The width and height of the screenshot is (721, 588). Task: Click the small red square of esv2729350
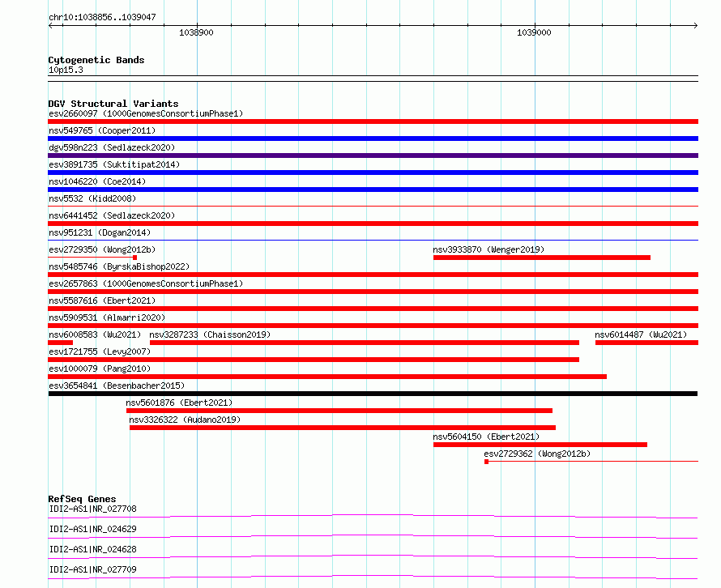coord(134,258)
